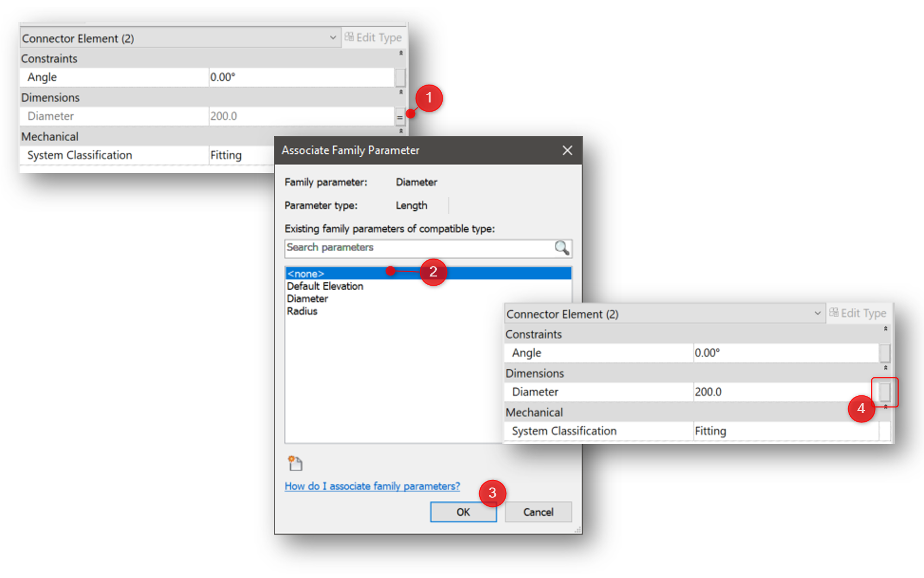Viewport: 924px width, 578px height.
Task: Click the associate parameter equals button beside Diameter
Action: (x=399, y=115)
